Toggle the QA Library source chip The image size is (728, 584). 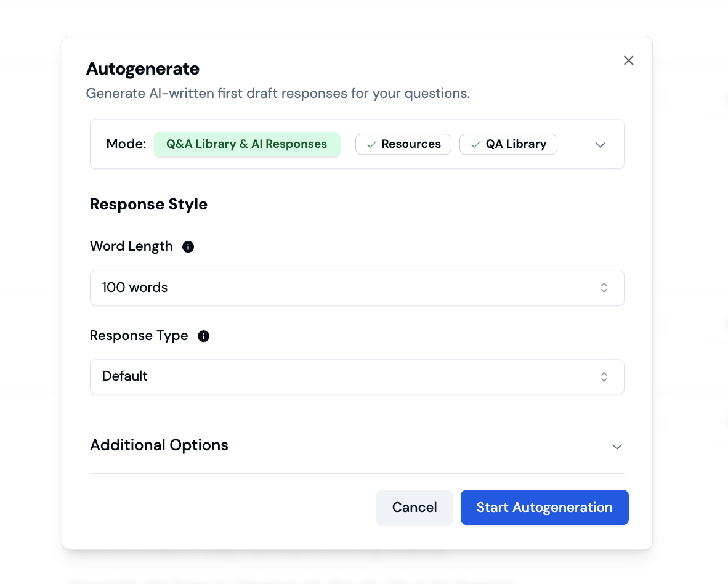pos(508,144)
